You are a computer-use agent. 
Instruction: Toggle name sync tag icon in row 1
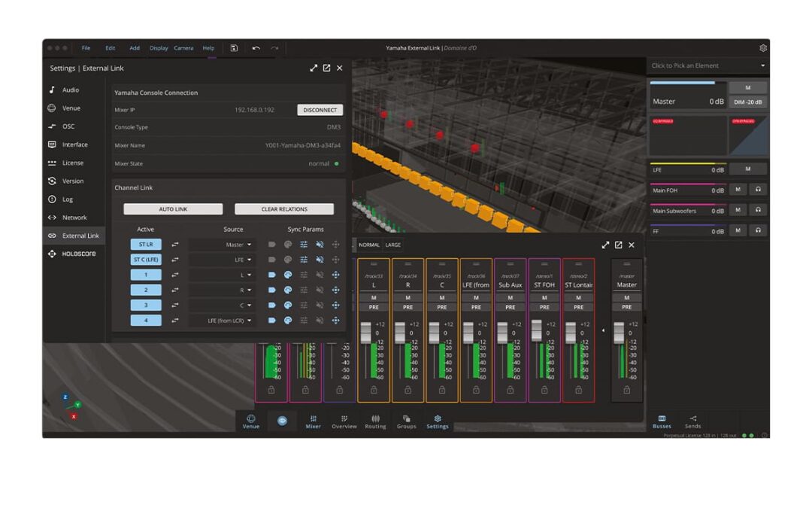pos(272,275)
